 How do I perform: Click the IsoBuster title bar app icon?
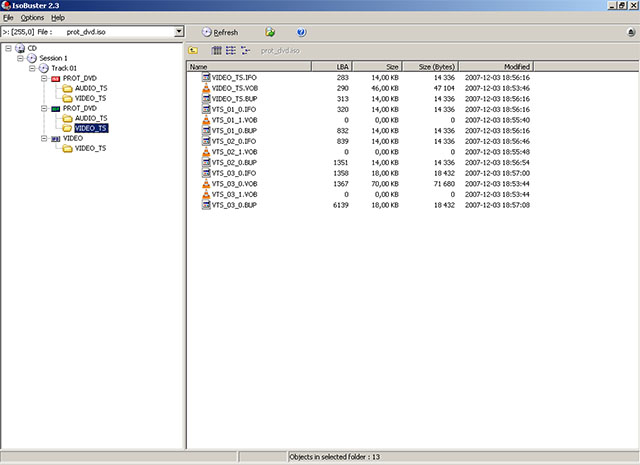6,5
